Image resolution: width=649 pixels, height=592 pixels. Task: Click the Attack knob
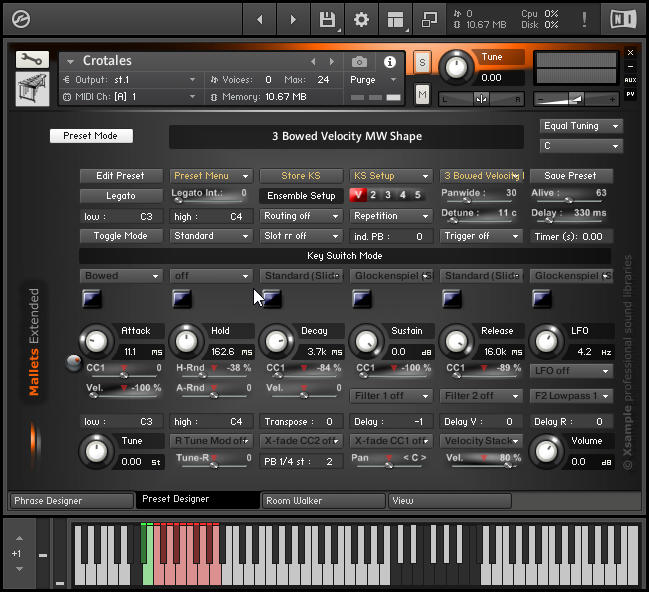(96, 342)
